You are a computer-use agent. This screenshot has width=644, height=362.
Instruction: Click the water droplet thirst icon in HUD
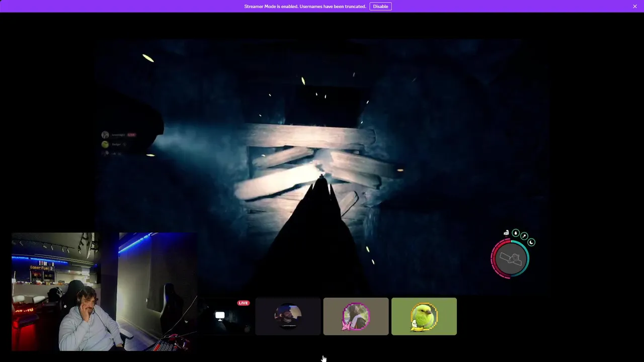[516, 233]
